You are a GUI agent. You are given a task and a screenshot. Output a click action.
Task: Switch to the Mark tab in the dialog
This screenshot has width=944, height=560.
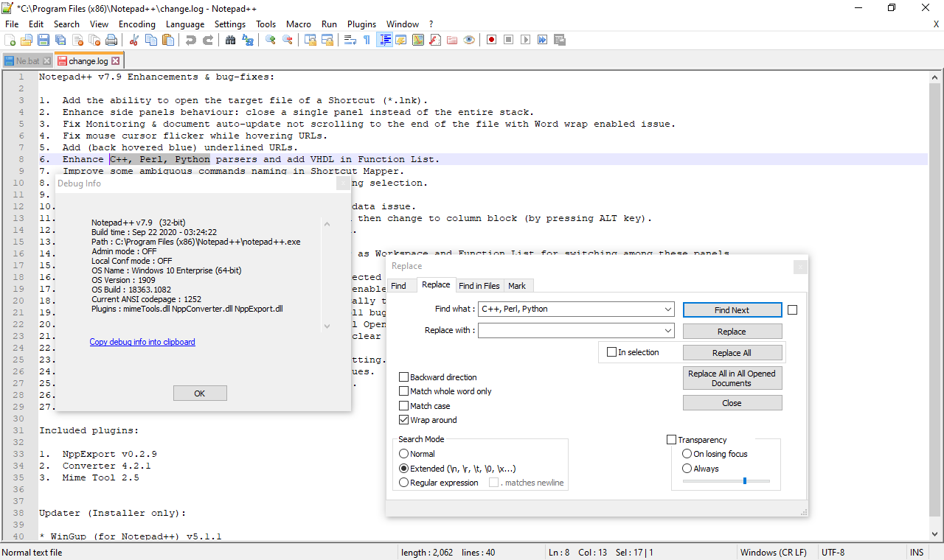(517, 286)
